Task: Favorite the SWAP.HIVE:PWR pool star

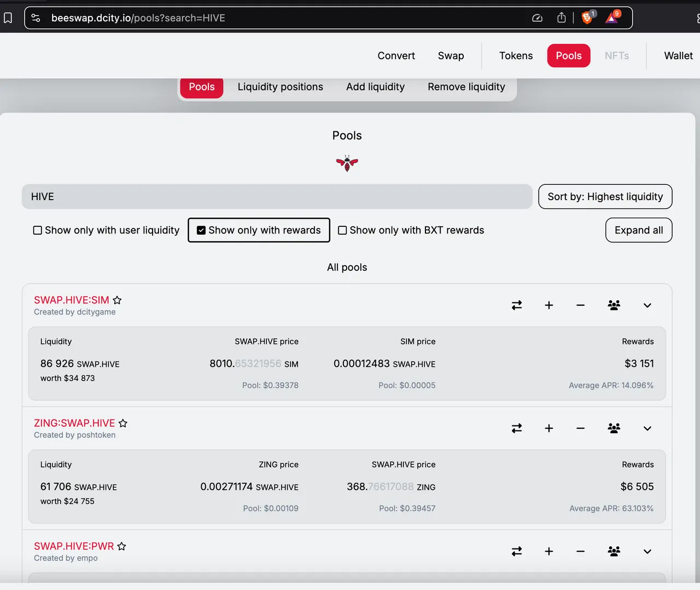Action: [x=121, y=546]
